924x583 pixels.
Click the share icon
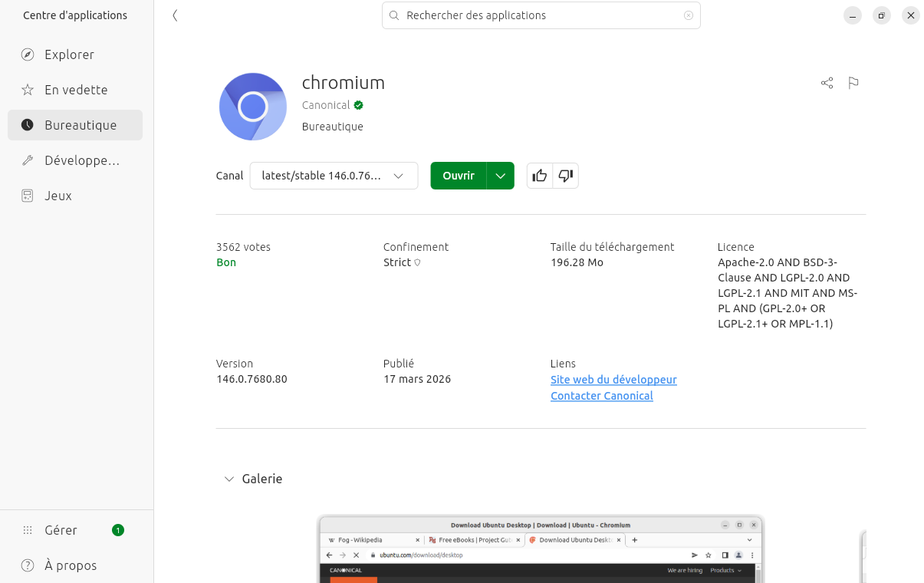tap(827, 83)
